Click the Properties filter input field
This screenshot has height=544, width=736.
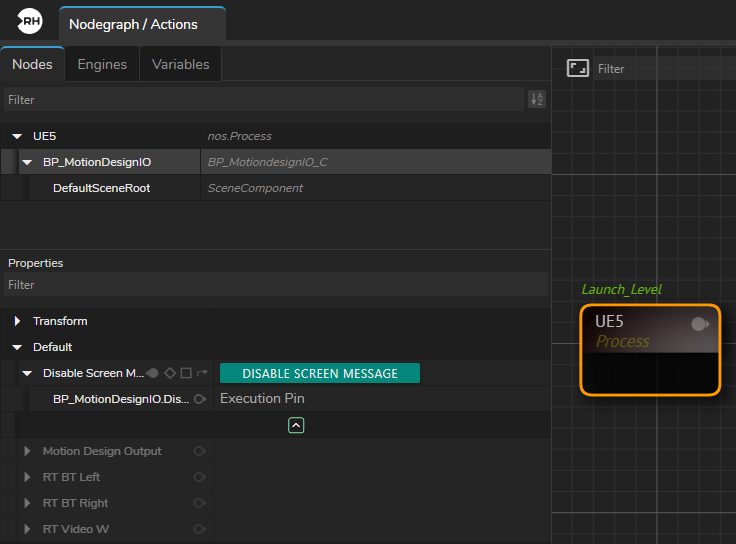(270, 285)
